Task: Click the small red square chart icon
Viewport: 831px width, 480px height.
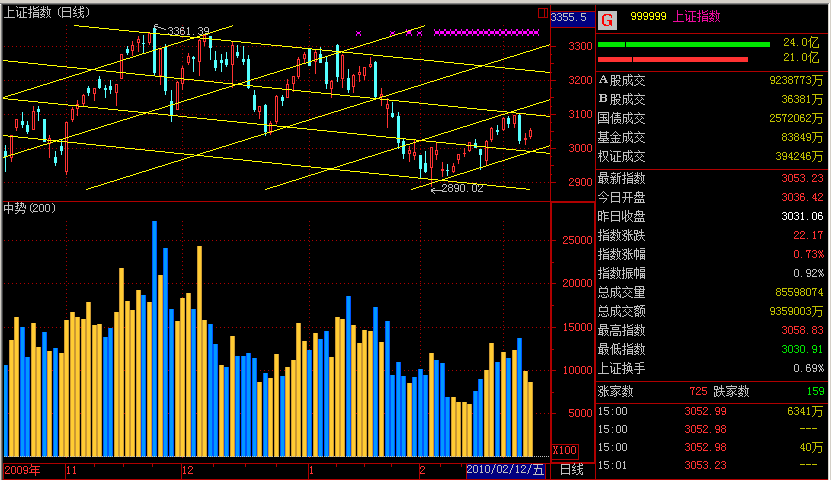Action: click(x=543, y=13)
